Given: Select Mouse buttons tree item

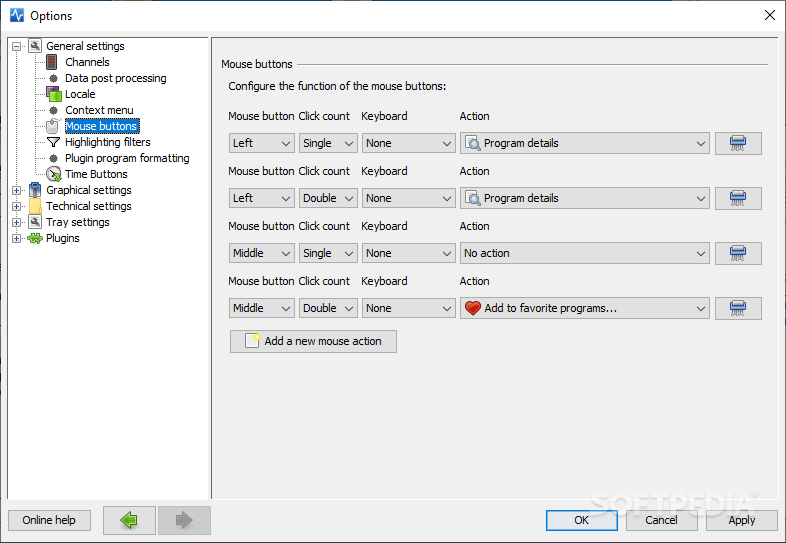Looking at the screenshot, I should [102, 126].
